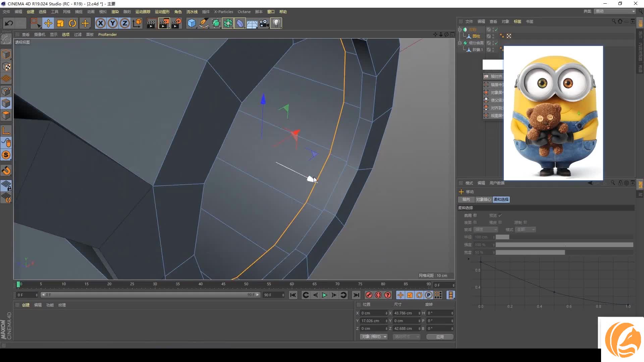644x362 pixels.
Task: Toggle the 预览 checkbox
Action: [x=500, y=216]
